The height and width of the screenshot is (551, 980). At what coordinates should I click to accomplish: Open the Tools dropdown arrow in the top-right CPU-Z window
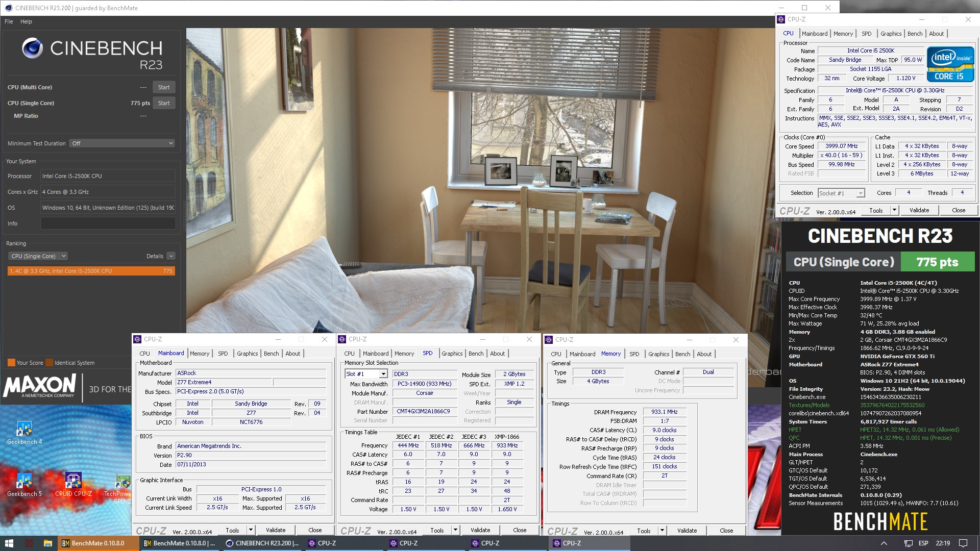point(894,210)
